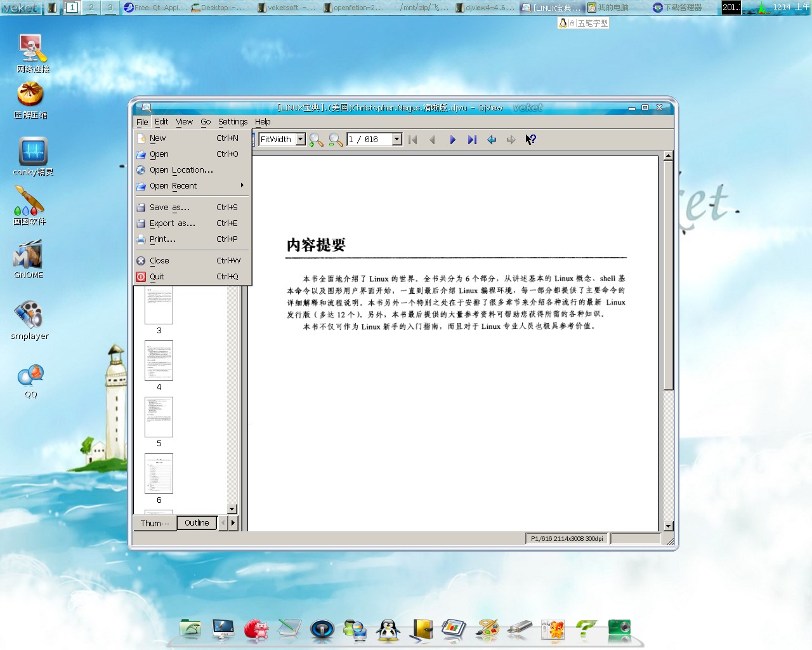Image resolution: width=812 pixels, height=650 pixels.
Task: Click the veket start button
Action: (21, 8)
